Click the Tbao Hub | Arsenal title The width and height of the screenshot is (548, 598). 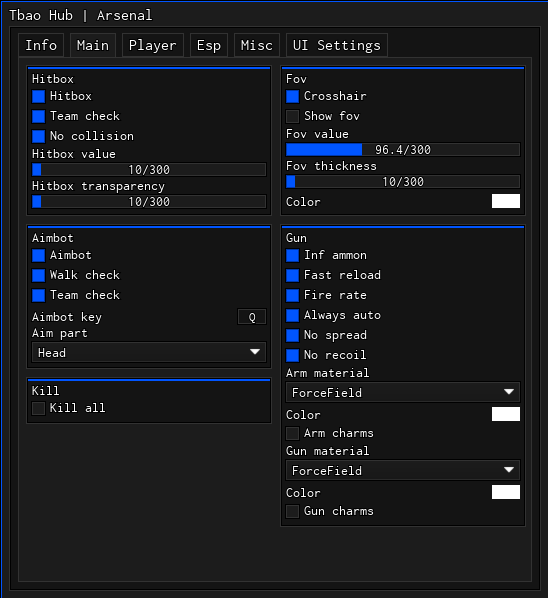[x=81, y=16]
